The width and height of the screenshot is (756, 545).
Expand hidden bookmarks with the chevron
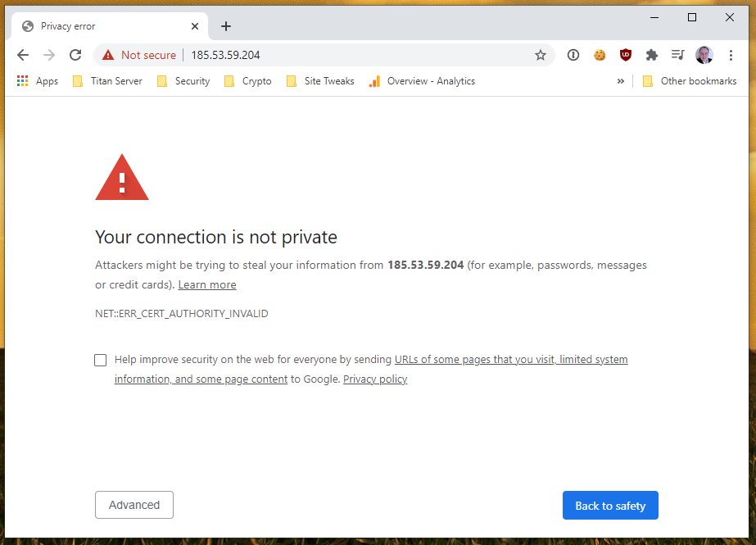pos(621,81)
